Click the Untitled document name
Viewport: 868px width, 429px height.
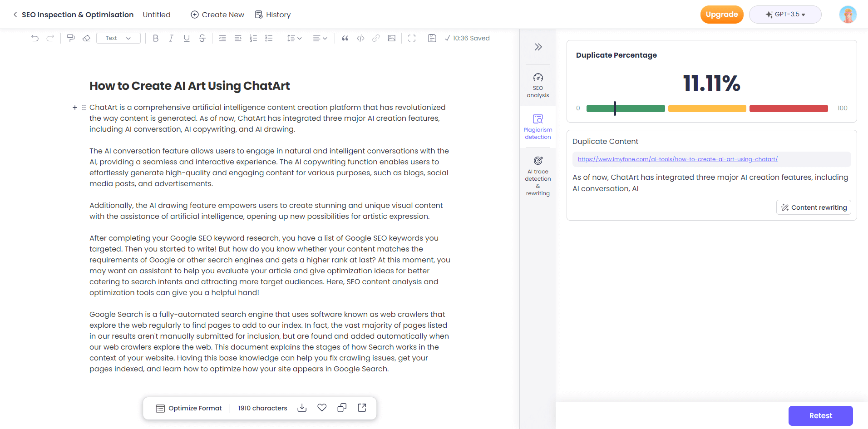(x=157, y=15)
